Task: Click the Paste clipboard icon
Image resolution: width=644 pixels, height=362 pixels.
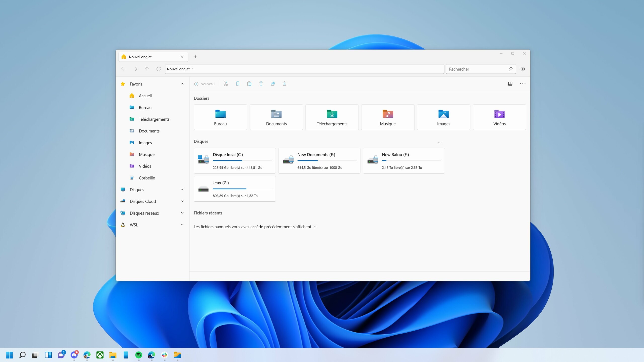Action: coord(249,84)
